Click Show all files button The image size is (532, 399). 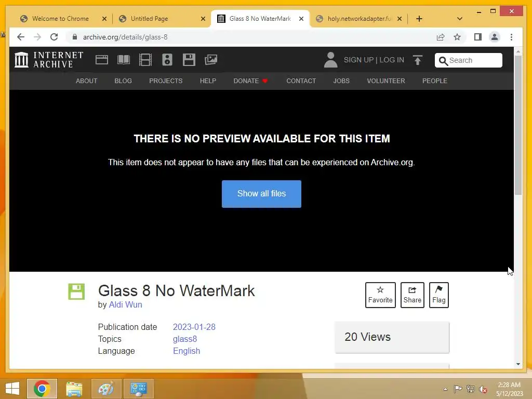point(262,194)
